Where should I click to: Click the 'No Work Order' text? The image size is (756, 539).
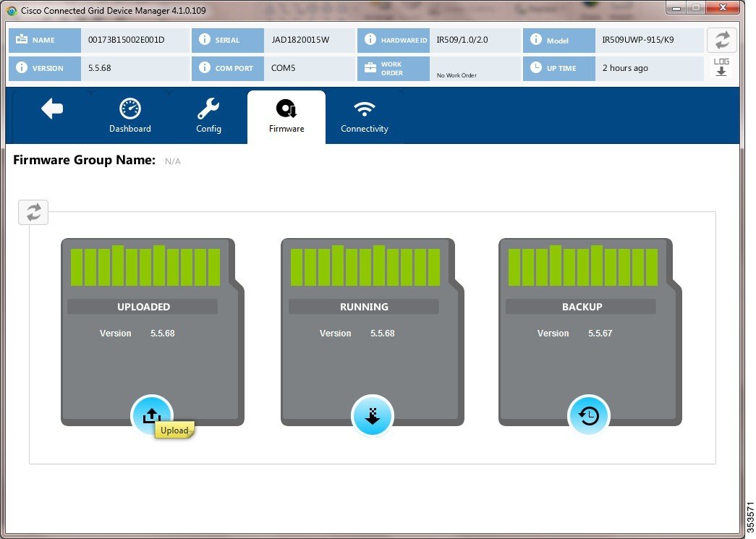click(x=456, y=75)
